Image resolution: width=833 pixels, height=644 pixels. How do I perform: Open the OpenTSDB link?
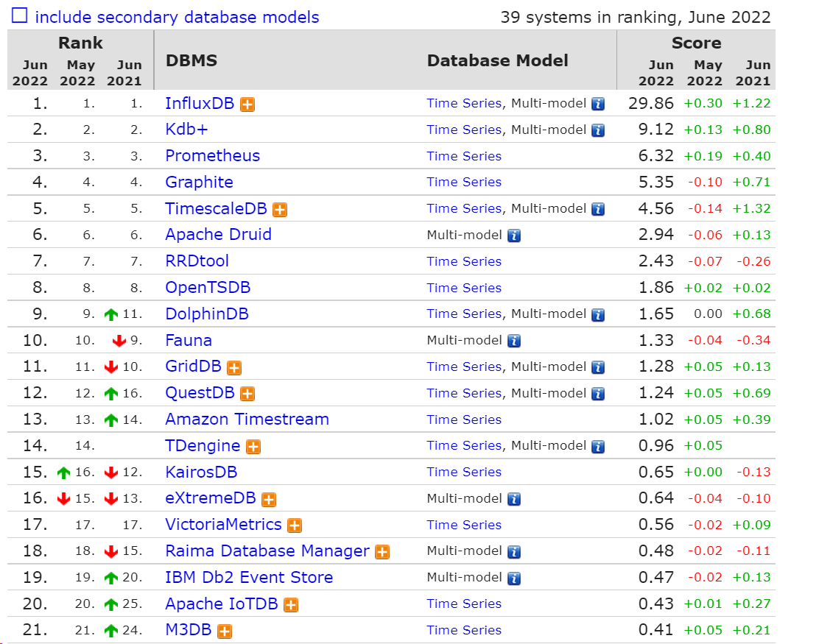(x=208, y=288)
